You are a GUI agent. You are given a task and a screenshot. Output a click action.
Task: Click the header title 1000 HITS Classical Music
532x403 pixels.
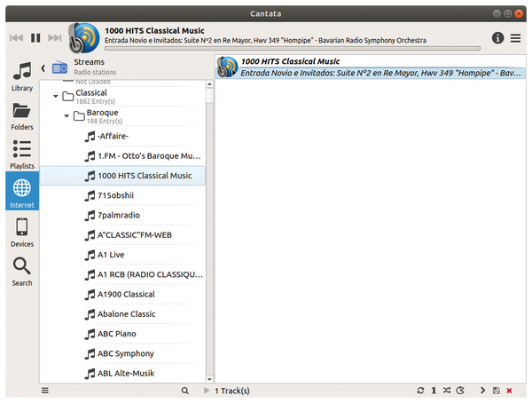point(154,30)
